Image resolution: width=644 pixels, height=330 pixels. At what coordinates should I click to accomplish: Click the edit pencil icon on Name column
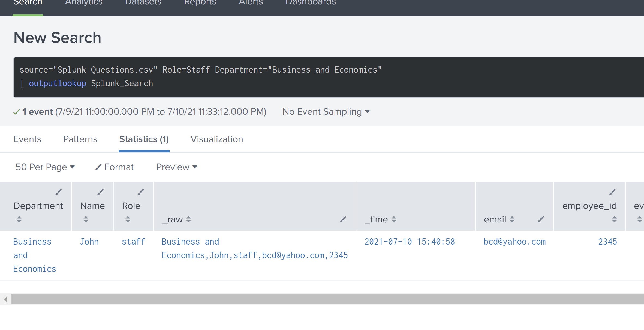click(x=100, y=192)
